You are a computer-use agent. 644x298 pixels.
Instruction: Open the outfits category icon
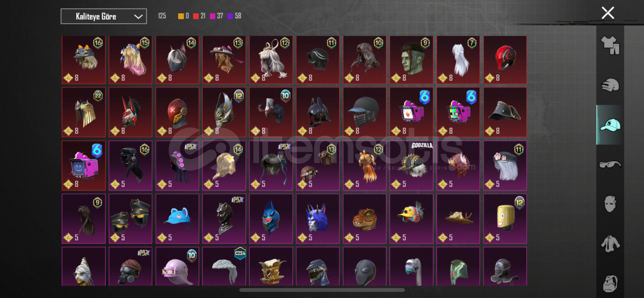pos(610,45)
